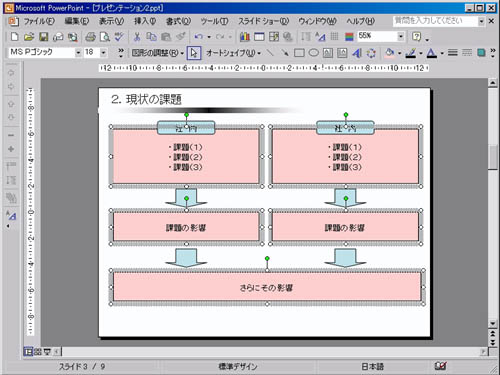Click the Undo arrow icon
The image size is (500, 375).
pyautogui.click(x=199, y=37)
